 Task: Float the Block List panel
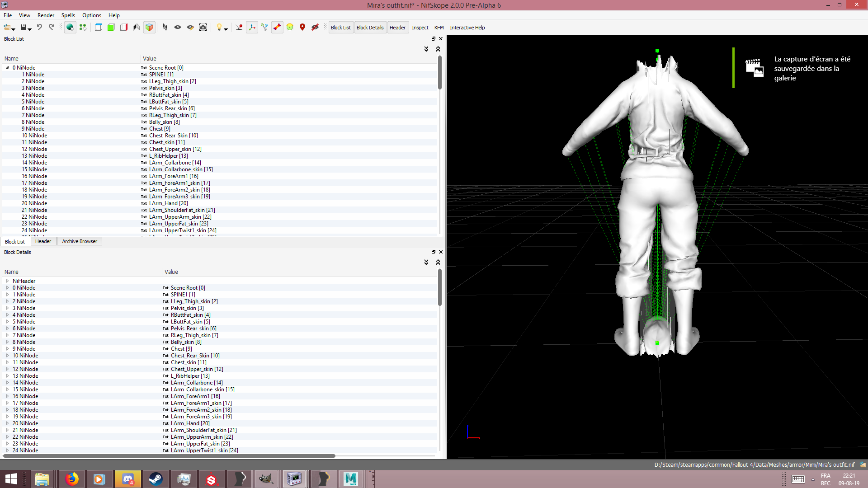(434, 39)
